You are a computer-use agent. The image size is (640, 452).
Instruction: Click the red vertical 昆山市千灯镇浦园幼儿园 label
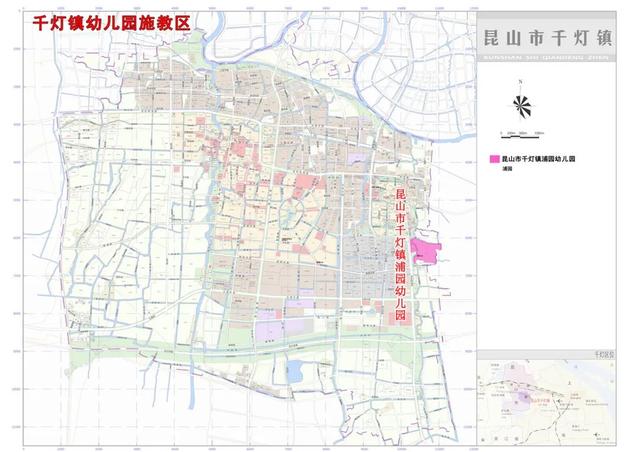pyautogui.click(x=400, y=252)
